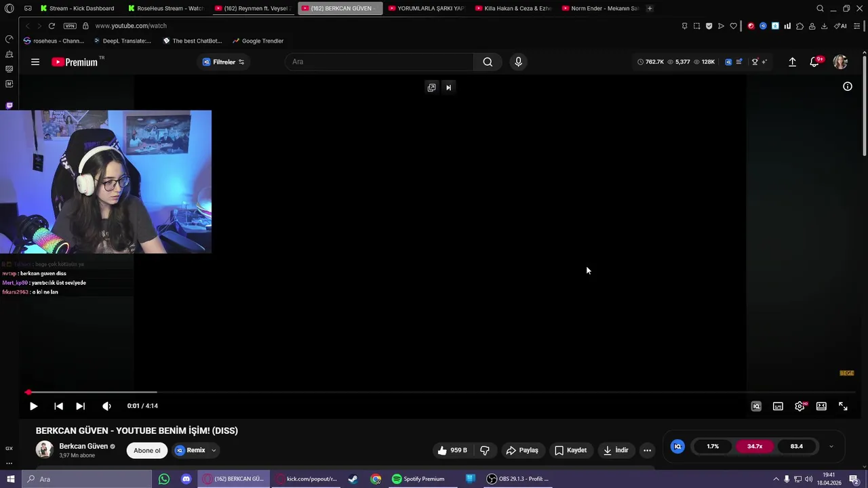Screen dimensions: 868x488
Task: Download video using İndir
Action: tap(616, 450)
